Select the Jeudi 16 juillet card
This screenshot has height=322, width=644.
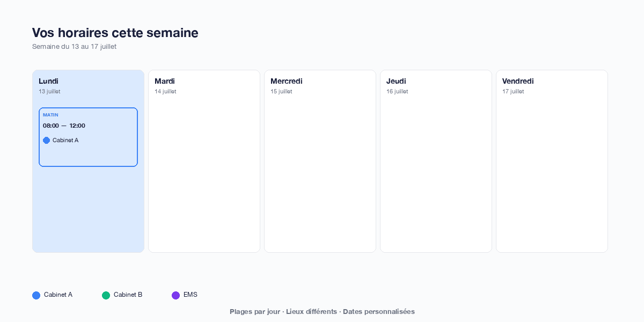436,161
